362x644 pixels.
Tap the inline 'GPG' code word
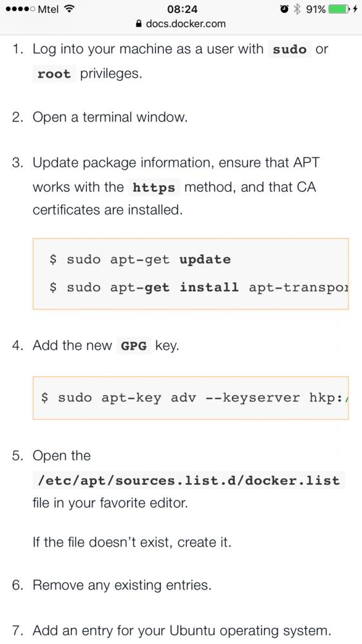click(x=133, y=346)
